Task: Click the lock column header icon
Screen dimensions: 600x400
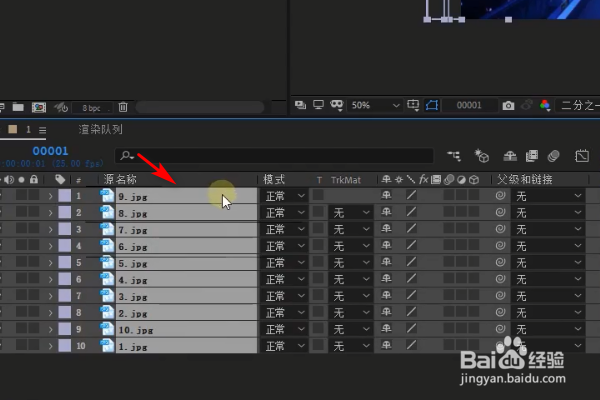Action: click(x=34, y=179)
